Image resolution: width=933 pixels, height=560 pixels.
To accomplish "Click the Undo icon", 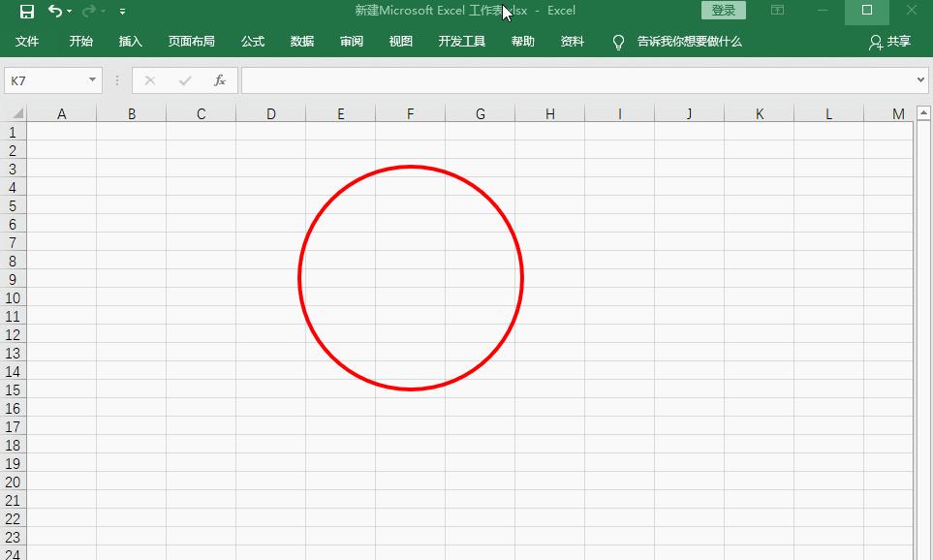I will [x=53, y=11].
